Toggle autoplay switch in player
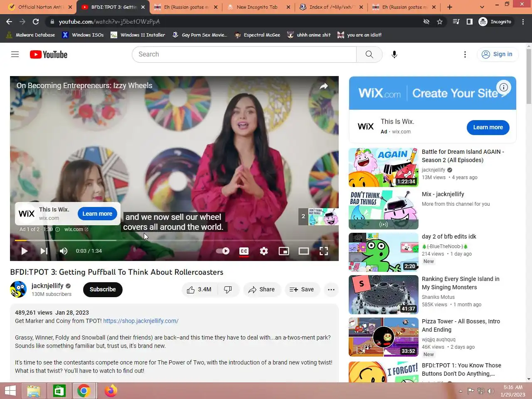Screen dimensions: 532x399 (223, 251)
